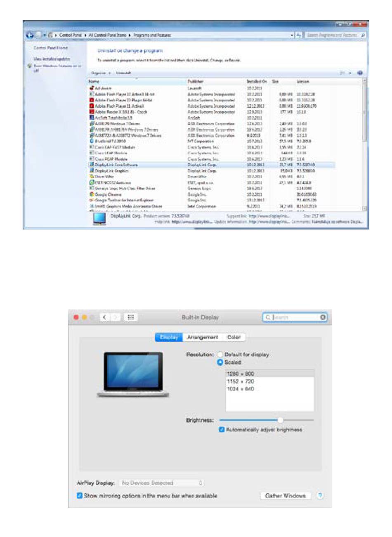Refresh the Programs and Features address bar

(299, 35)
